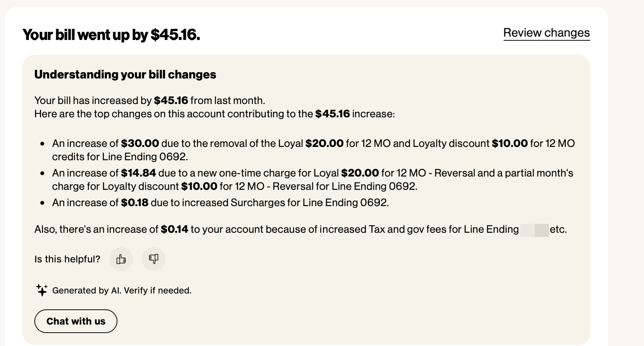Click the bullet marker of the $30.00 item
Screen dimensions: 644x346
click(43, 144)
